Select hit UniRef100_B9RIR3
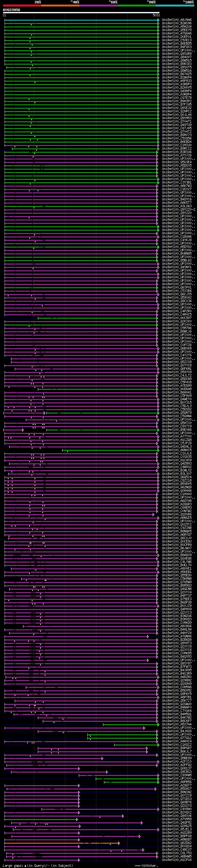 coord(177,64)
